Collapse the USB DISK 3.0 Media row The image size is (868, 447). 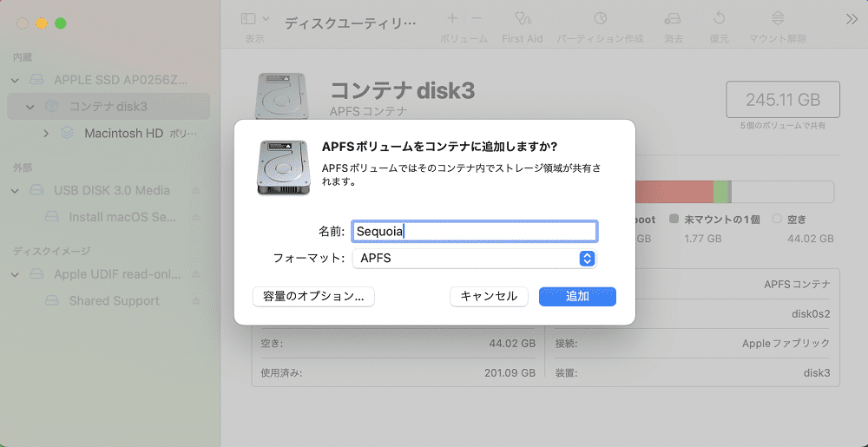[x=16, y=191]
